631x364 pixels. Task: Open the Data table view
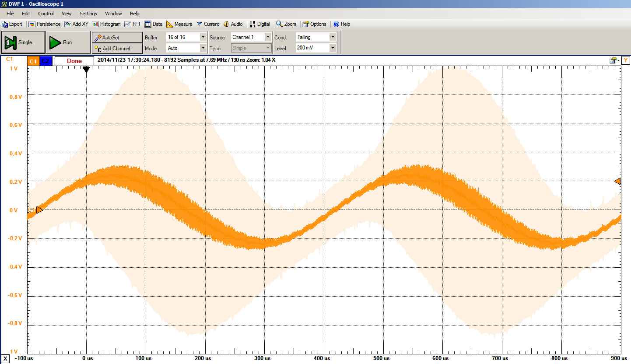[x=154, y=24]
